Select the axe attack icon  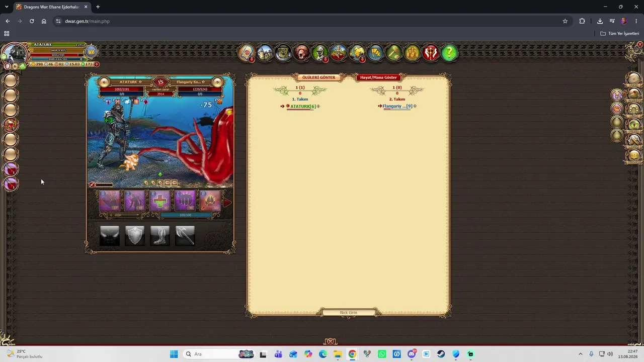click(185, 235)
